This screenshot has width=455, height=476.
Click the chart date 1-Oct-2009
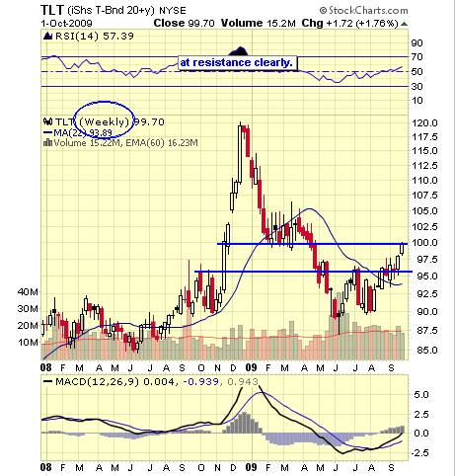click(x=66, y=24)
